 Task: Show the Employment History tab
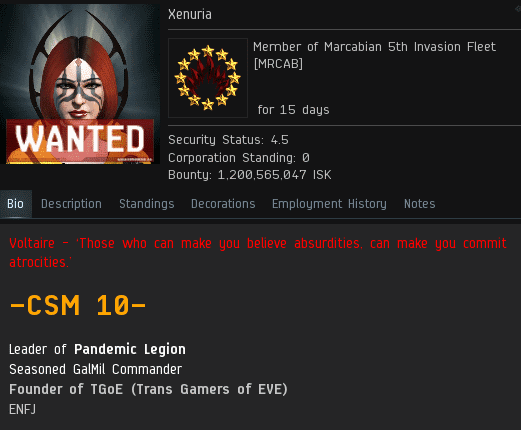(x=329, y=204)
